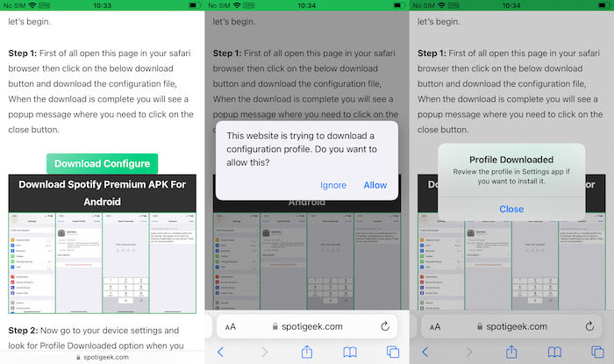Tap the 'Profile Downloaded' alert title
The width and height of the screenshot is (614, 364).
tap(511, 160)
